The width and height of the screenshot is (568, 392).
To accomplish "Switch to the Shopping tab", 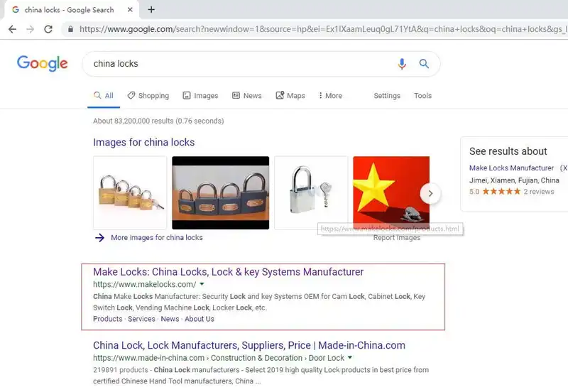I will pyautogui.click(x=148, y=96).
